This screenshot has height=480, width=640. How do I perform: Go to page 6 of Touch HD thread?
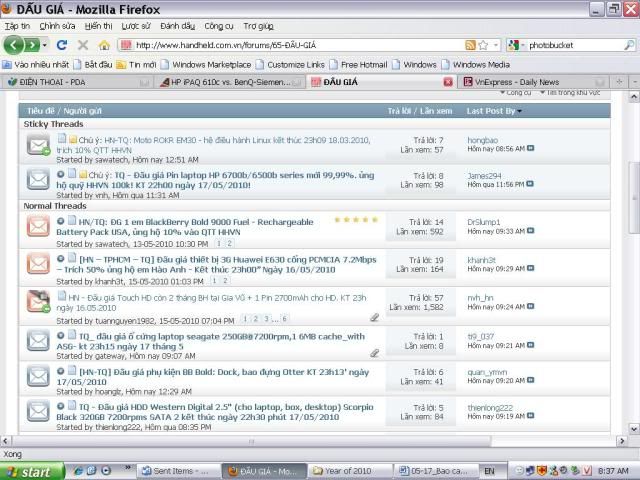pyautogui.click(x=285, y=319)
